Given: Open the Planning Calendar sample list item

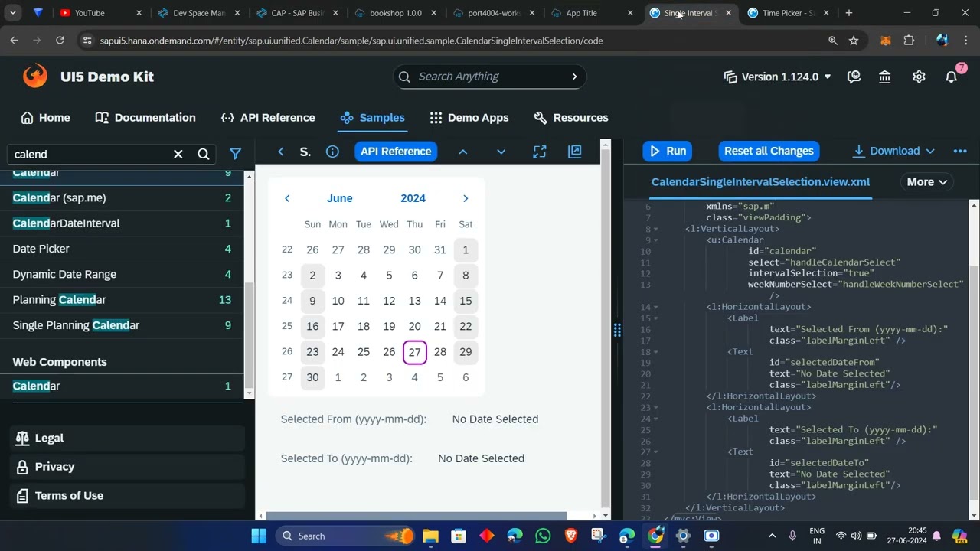Looking at the screenshot, I should point(122,300).
